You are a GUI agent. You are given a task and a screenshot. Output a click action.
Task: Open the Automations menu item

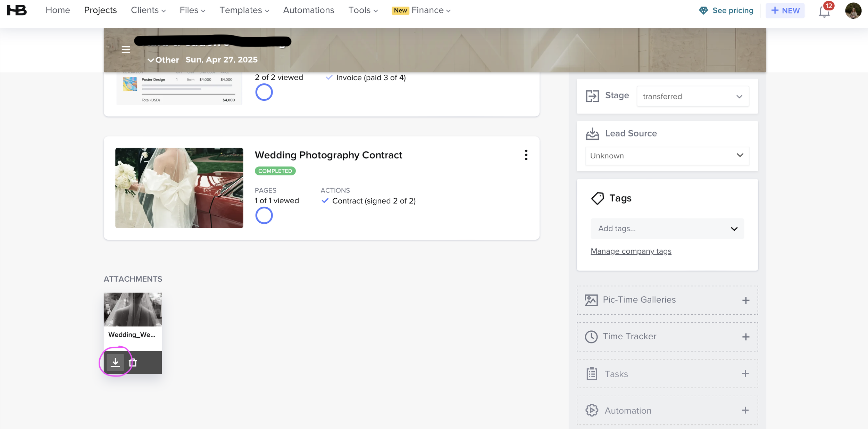(308, 10)
